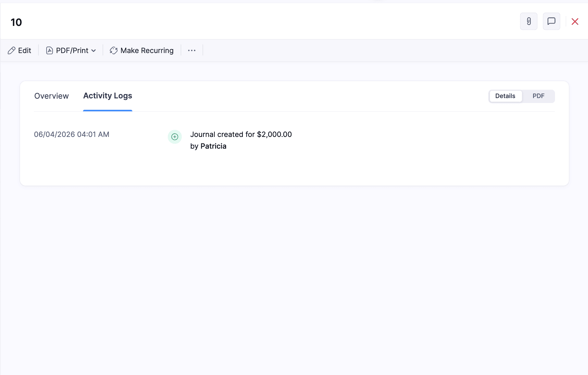The width and height of the screenshot is (588, 375).
Task: Select the Activity Logs tab
Action: [107, 96]
